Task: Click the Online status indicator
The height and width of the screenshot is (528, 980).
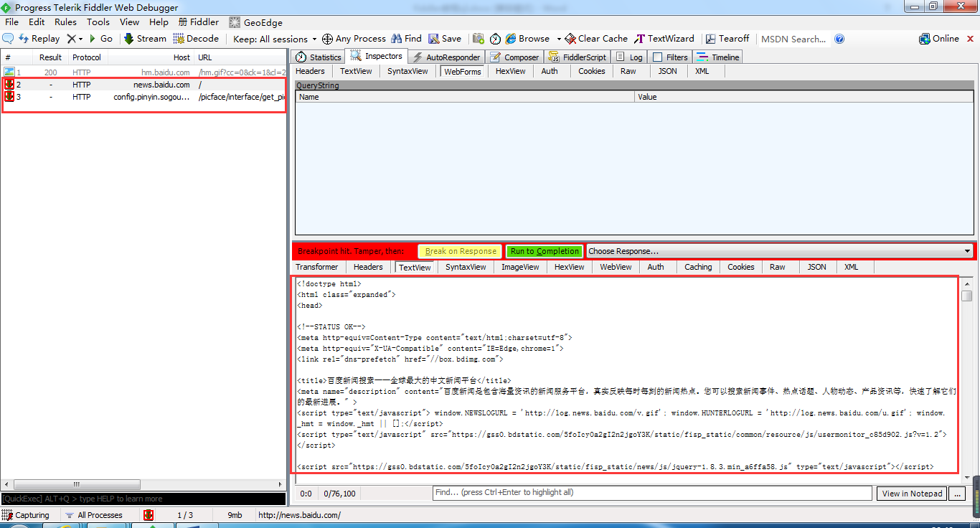Action: coord(939,39)
